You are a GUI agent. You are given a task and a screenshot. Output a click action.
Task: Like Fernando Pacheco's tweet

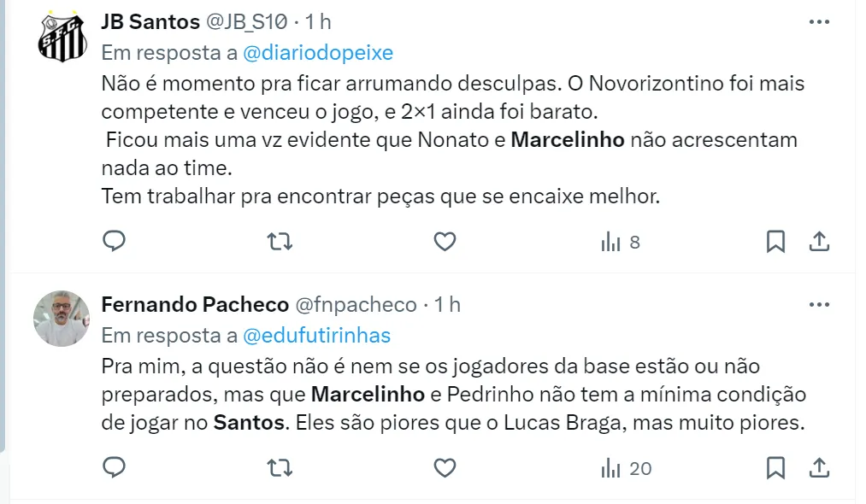445,467
